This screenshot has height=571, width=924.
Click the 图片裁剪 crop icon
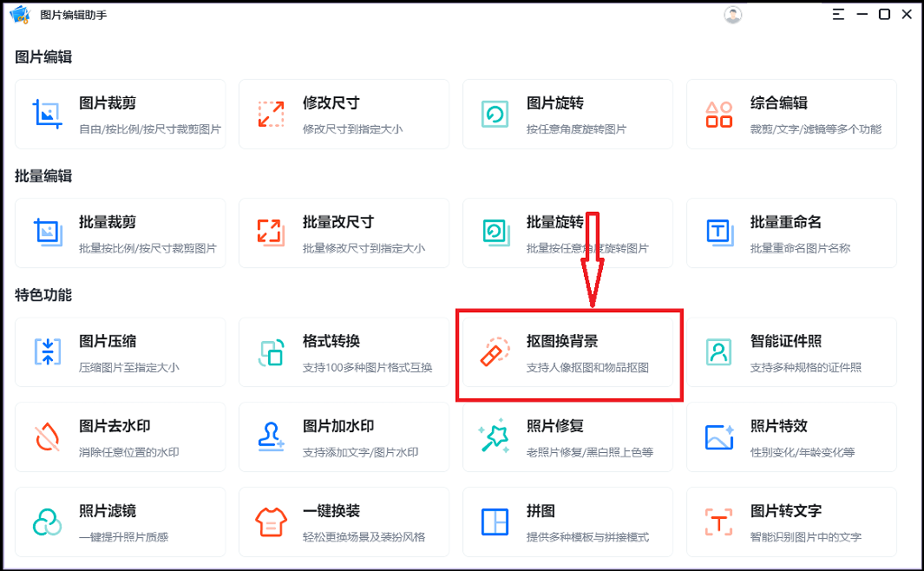pos(47,114)
